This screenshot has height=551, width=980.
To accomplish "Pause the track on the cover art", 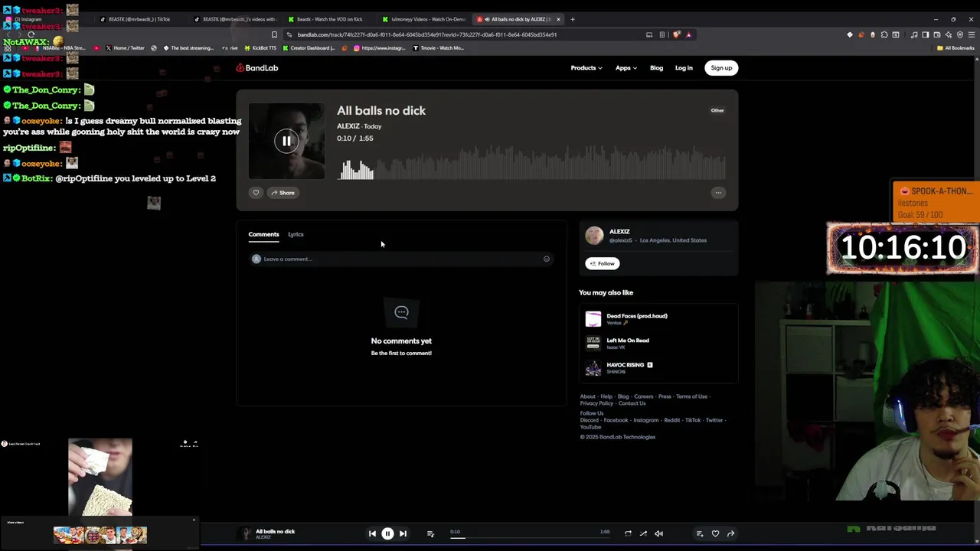I will (286, 141).
